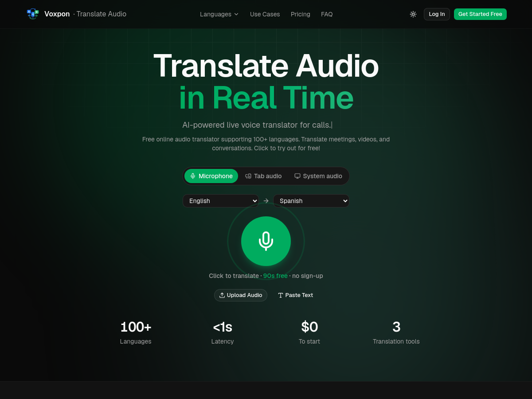Open the Pricing nav link
Viewport: 532px width, 399px height.
301,14
